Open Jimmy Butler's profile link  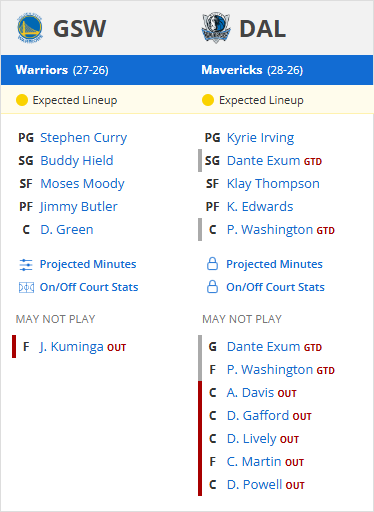pos(79,207)
